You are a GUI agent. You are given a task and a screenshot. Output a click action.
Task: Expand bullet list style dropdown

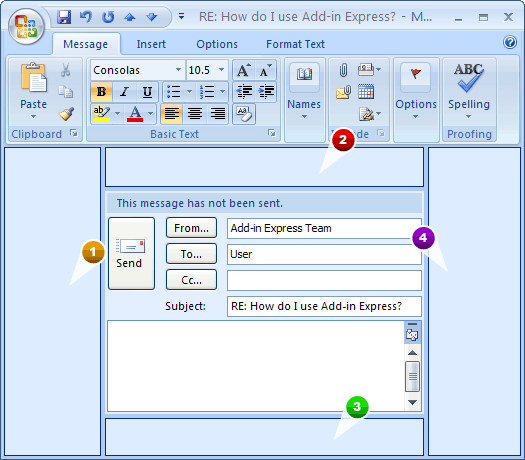pyautogui.click(x=189, y=92)
